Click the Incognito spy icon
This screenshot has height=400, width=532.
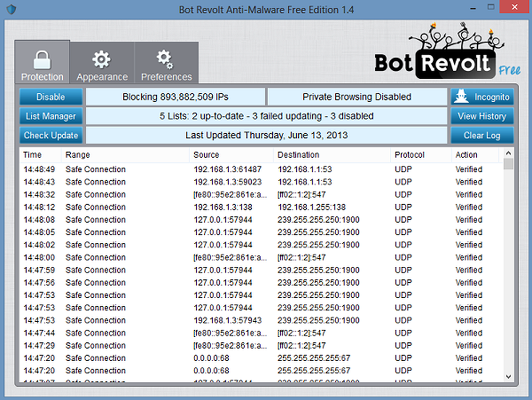coord(460,97)
